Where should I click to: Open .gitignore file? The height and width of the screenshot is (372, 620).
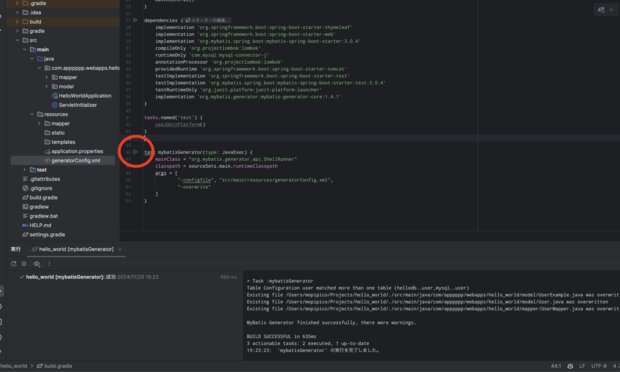pos(37,189)
